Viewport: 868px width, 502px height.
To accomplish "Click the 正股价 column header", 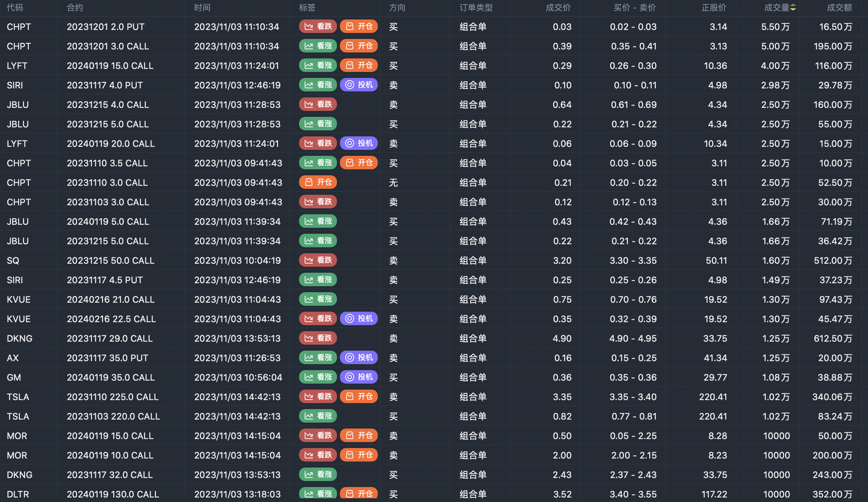I will click(714, 8).
